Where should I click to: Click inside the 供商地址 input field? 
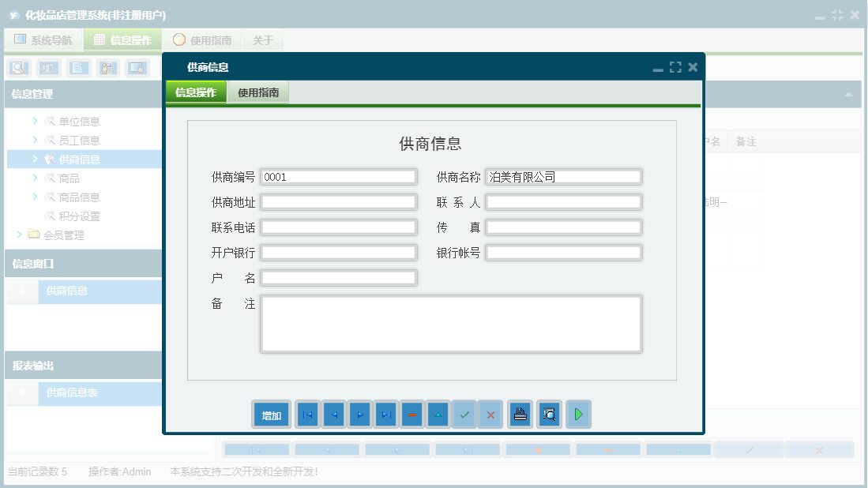coord(339,201)
